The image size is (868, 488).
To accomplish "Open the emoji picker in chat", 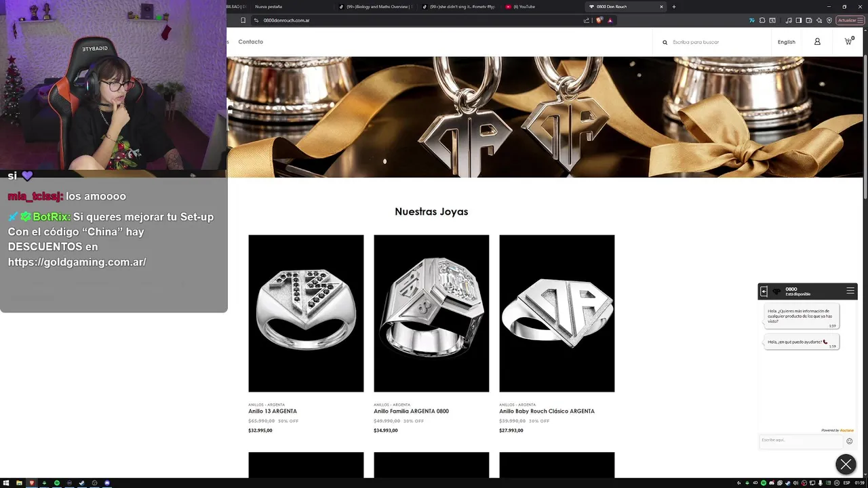I will [850, 441].
